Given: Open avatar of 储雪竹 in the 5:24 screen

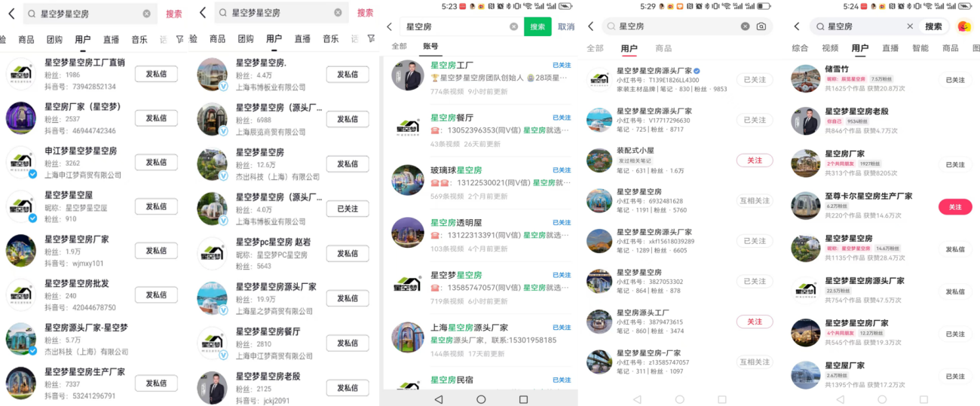Looking at the screenshot, I should [806, 79].
